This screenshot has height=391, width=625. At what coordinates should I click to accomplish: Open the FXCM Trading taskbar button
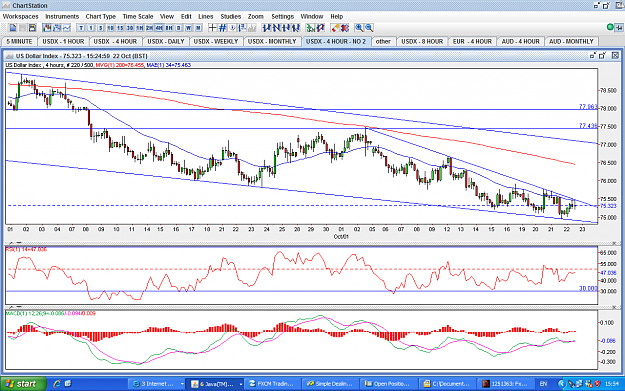(272, 383)
